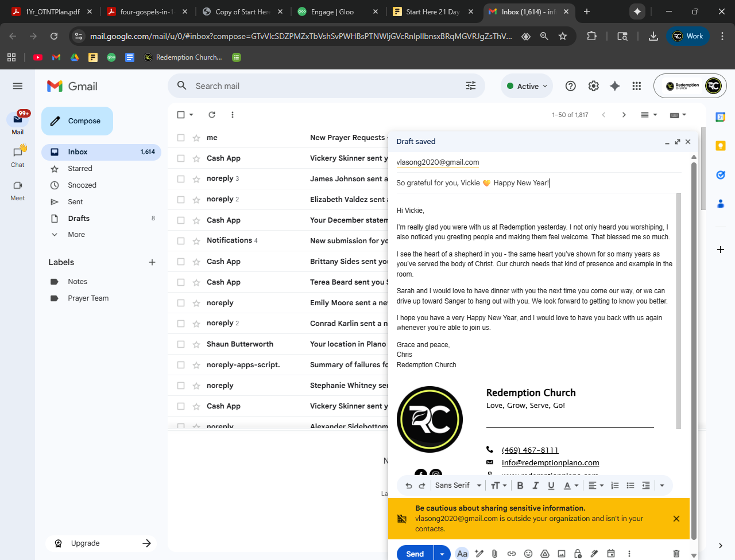
Task: Open the Sans Serif font dropdown
Action: [458, 485]
